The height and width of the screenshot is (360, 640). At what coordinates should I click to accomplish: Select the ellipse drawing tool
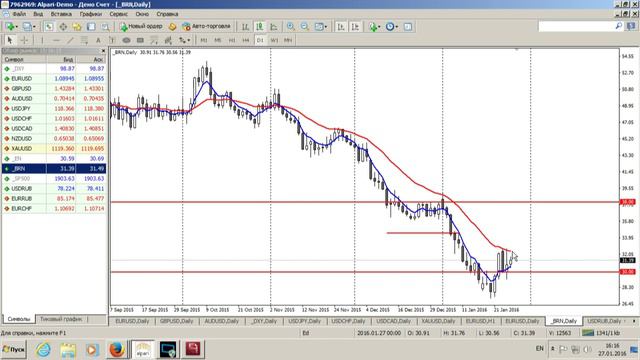126,40
